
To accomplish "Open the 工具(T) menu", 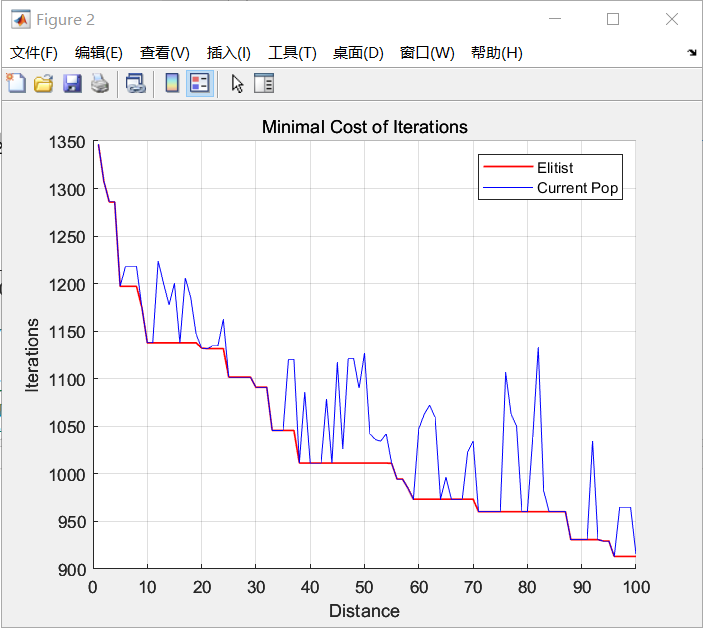I will [x=292, y=53].
